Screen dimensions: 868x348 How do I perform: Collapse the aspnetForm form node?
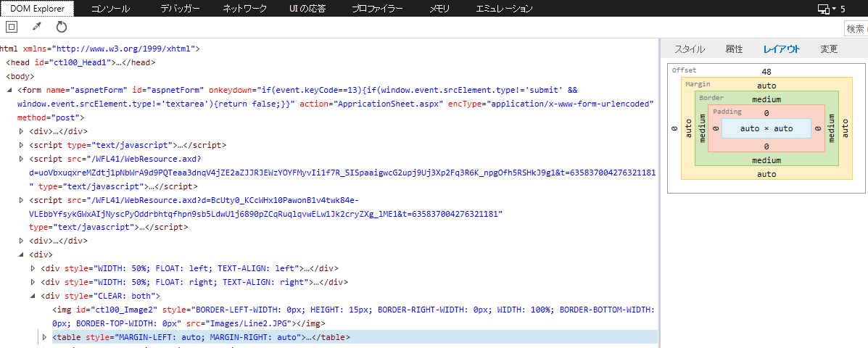(11, 90)
